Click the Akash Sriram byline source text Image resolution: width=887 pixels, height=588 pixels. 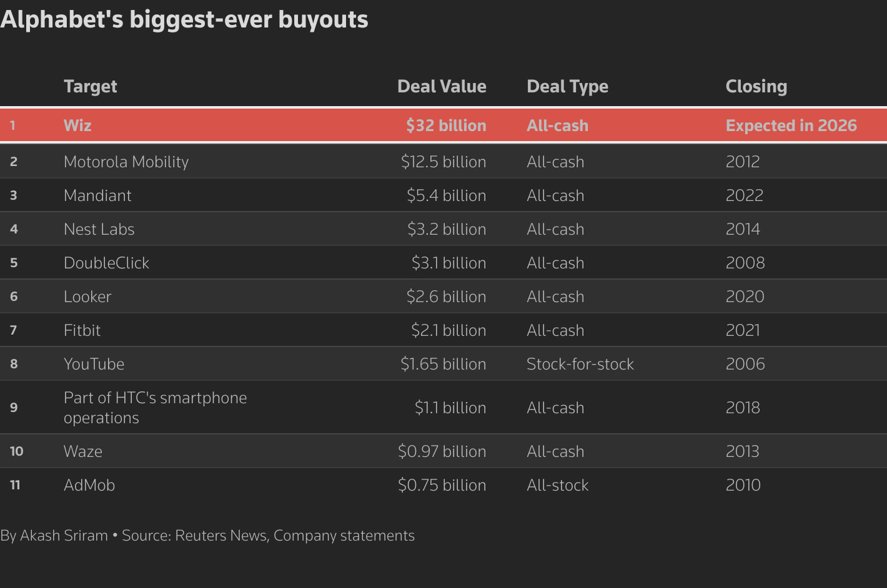click(x=207, y=536)
